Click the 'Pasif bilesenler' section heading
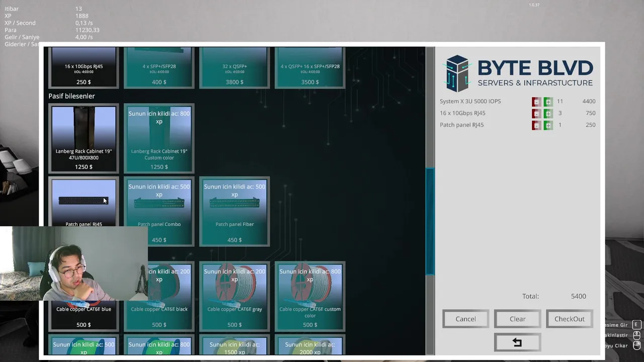This screenshot has height=362, width=644. click(71, 96)
